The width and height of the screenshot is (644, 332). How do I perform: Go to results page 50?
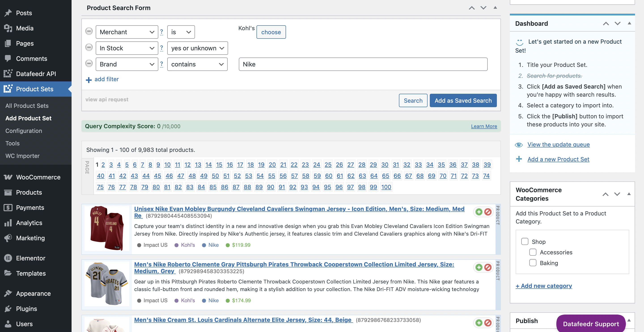point(215,176)
